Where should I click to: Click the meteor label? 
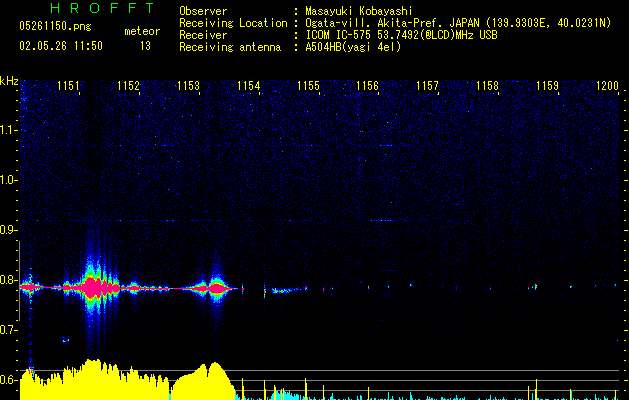(142, 31)
